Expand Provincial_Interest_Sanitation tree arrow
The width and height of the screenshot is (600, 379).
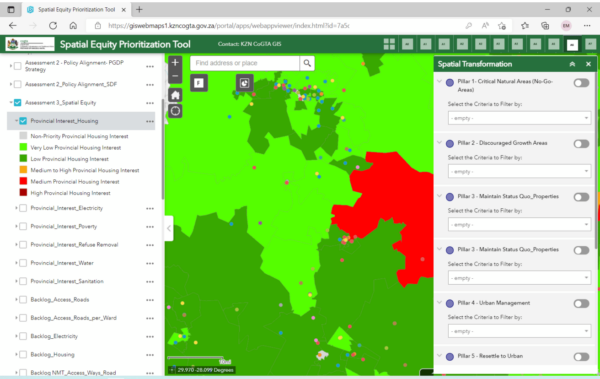pyautogui.click(x=16, y=281)
